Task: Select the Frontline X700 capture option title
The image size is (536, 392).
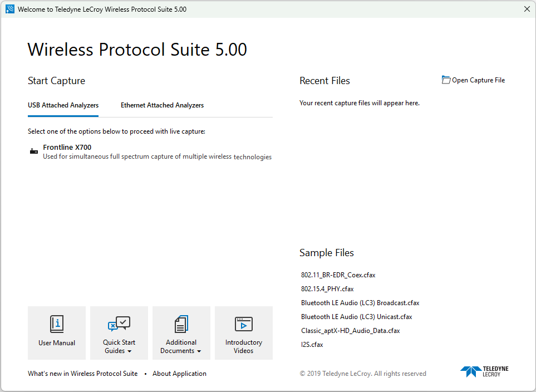Action: (67, 148)
